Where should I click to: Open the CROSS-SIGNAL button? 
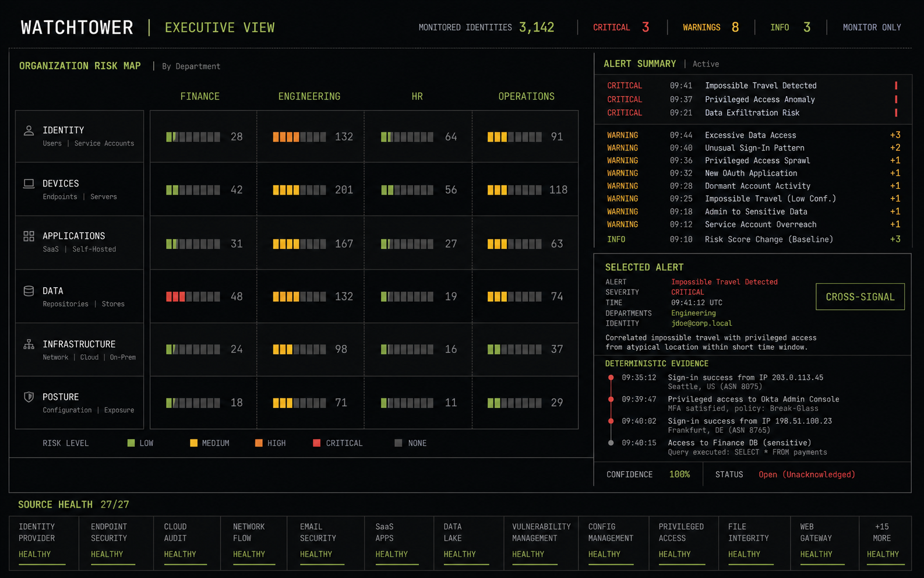(860, 297)
